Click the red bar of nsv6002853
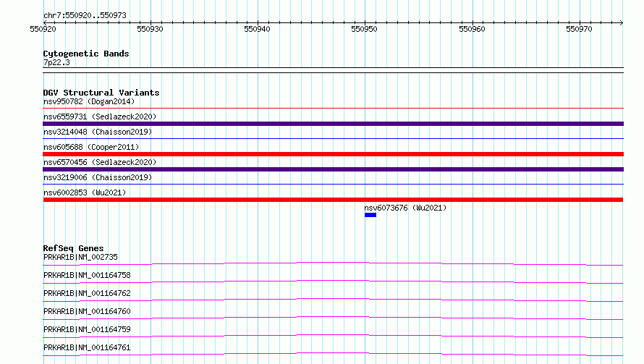This screenshot has height=364, width=644. pos(333,200)
